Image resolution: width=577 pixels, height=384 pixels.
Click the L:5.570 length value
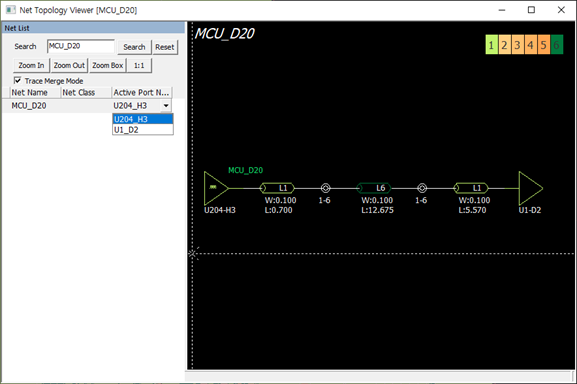click(472, 210)
